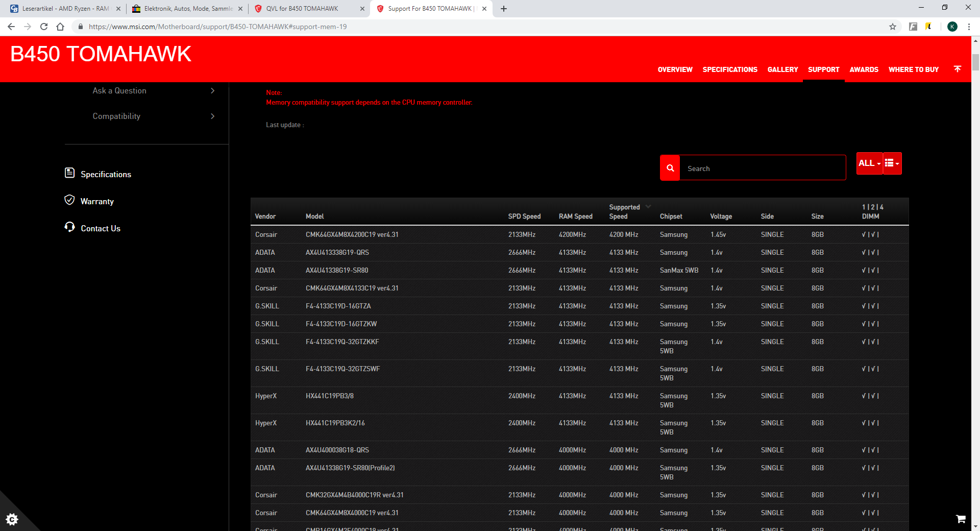Click the scroll-to-top arrow in header

(x=958, y=69)
